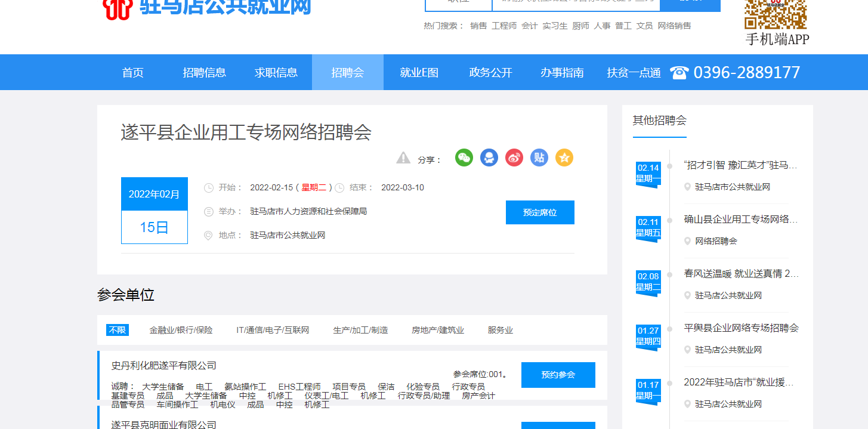
Task: Click the location pin beside 地点
Action: coord(208,236)
